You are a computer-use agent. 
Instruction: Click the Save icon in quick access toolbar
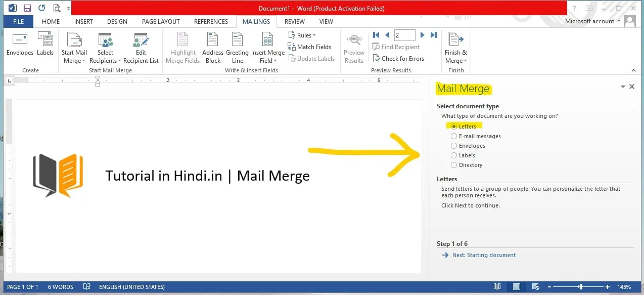pyautogui.click(x=27, y=8)
